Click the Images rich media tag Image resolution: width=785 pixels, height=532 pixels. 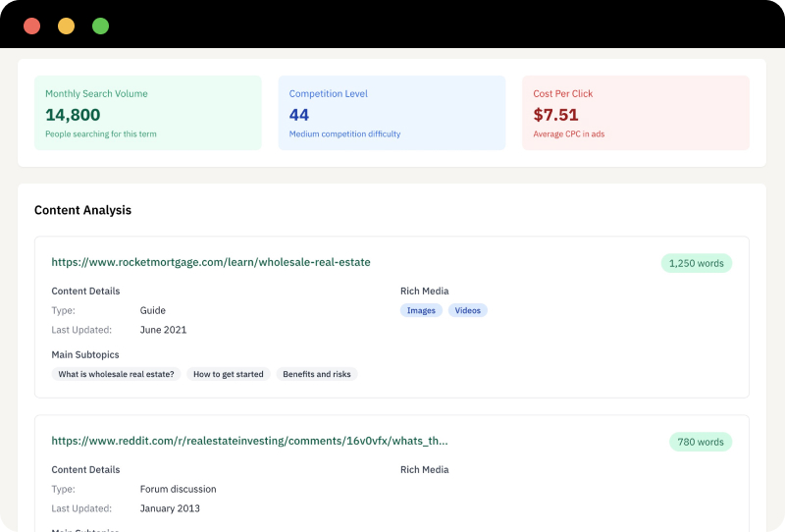click(421, 310)
